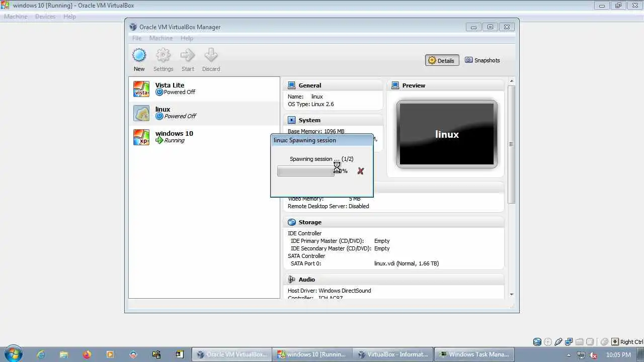Open the File menu in VirtualBox Manager
Viewport: 644px width, 362px height.
[137, 38]
